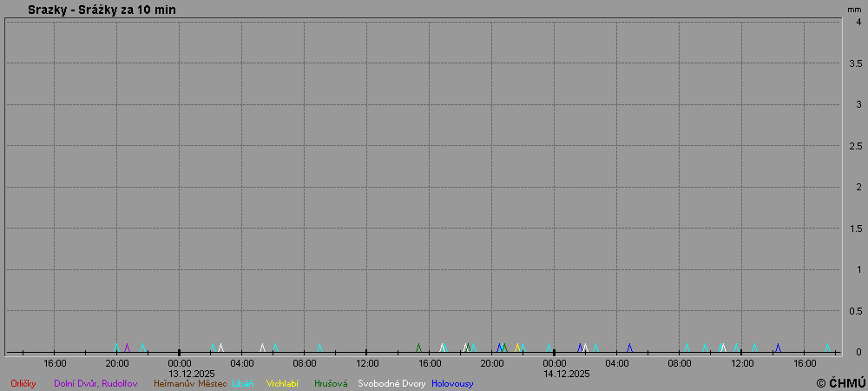The height and width of the screenshot is (391, 868).
Task: Click the Orličky legend label
Action: pyautogui.click(x=23, y=383)
